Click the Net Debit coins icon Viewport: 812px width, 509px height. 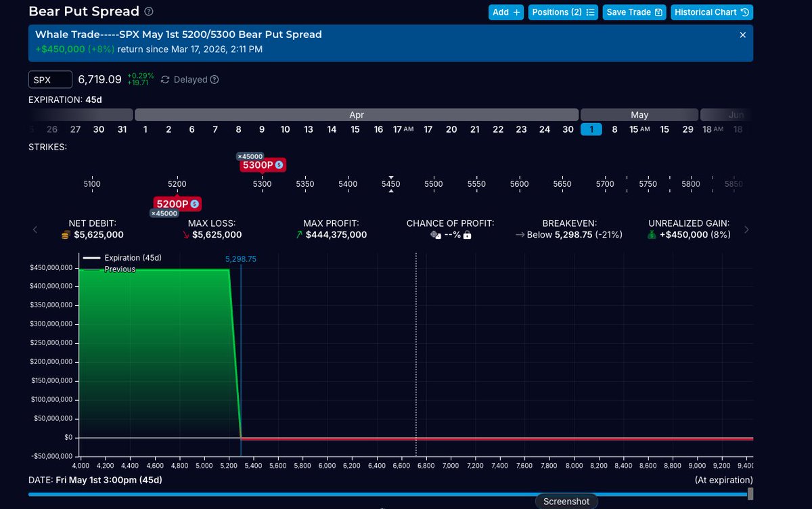click(66, 235)
